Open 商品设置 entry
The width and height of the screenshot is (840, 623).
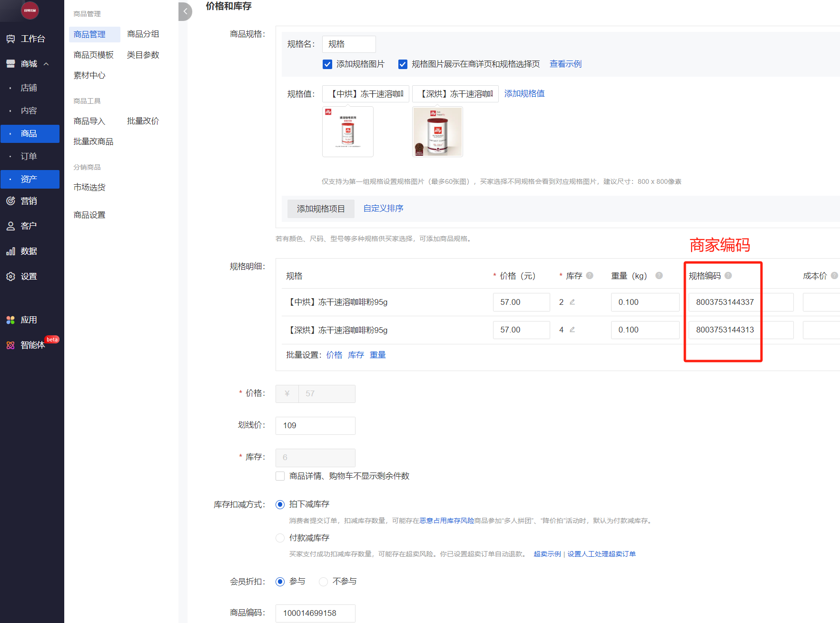[89, 215]
